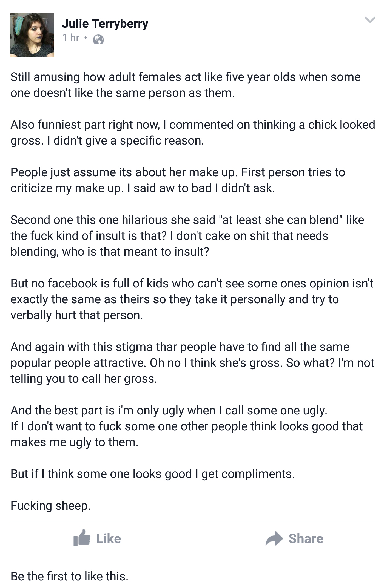Select the "And the best part is" line
This screenshot has width=390, height=588.
tap(169, 410)
